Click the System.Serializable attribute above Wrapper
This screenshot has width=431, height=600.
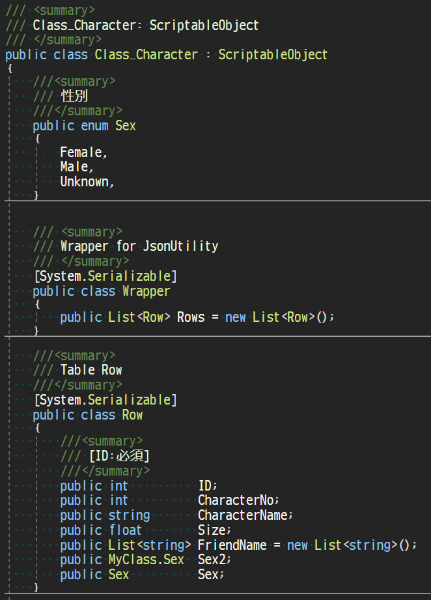coord(105,276)
